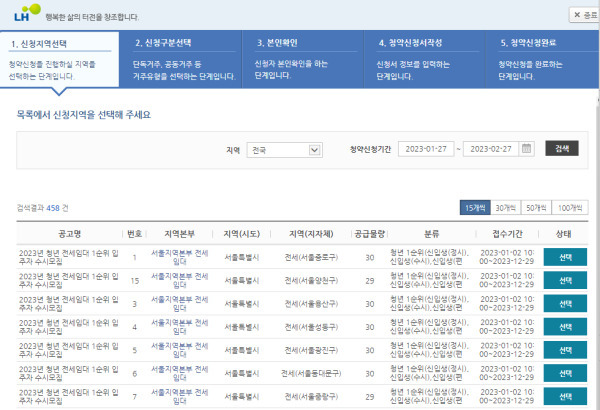
Task: Click the 지역(지자체) column header
Action: (x=311, y=234)
